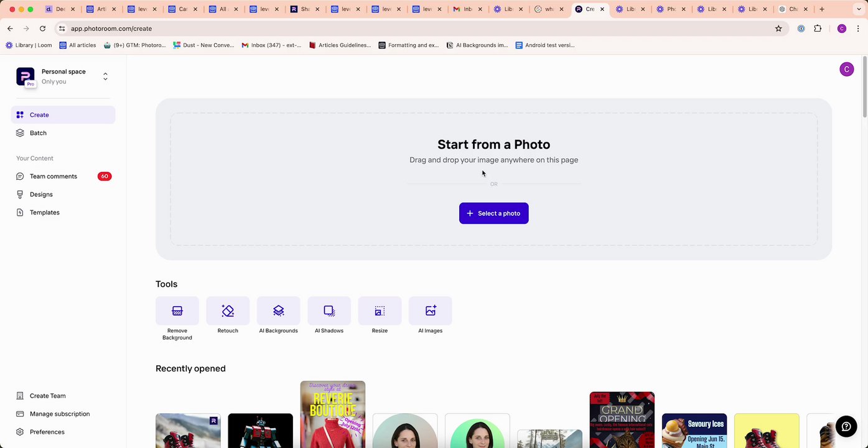
Task: Open the Chrome extensions puzzle icon
Action: point(818,29)
